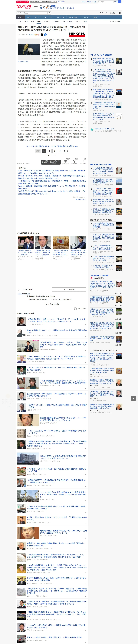The width and height of the screenshot is (138, 644).
Task: Open the ライブ tab in main navigation
Action: 37,17
